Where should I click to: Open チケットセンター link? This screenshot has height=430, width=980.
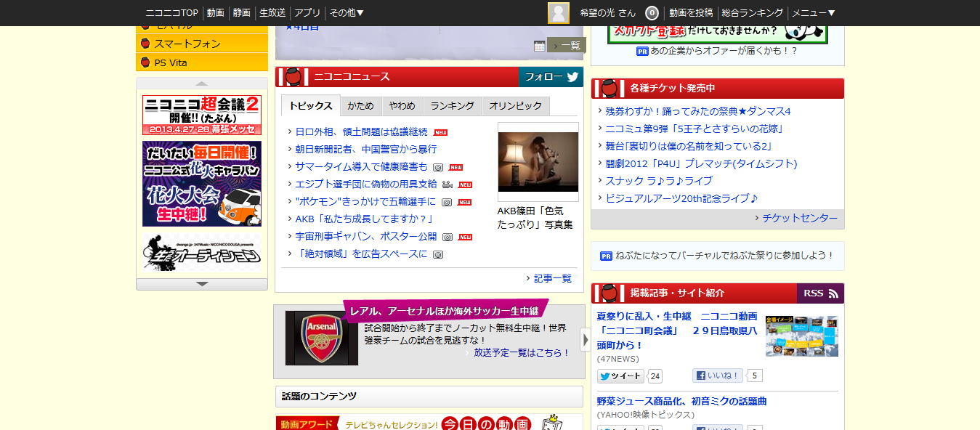click(799, 218)
